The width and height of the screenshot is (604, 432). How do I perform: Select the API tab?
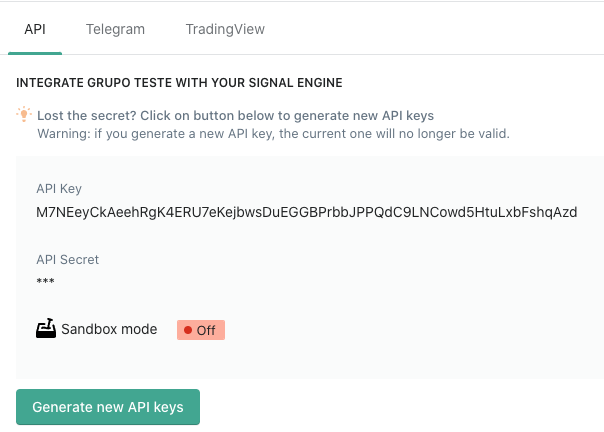(x=34, y=29)
